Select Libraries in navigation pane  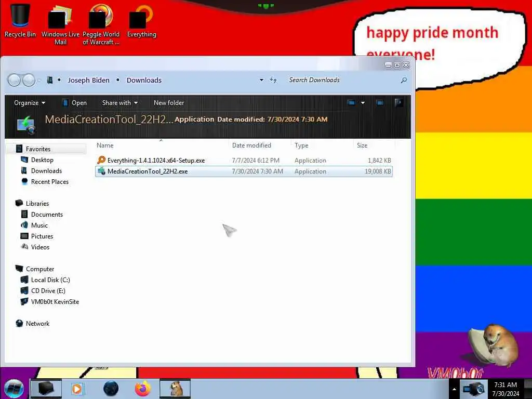[x=37, y=203]
